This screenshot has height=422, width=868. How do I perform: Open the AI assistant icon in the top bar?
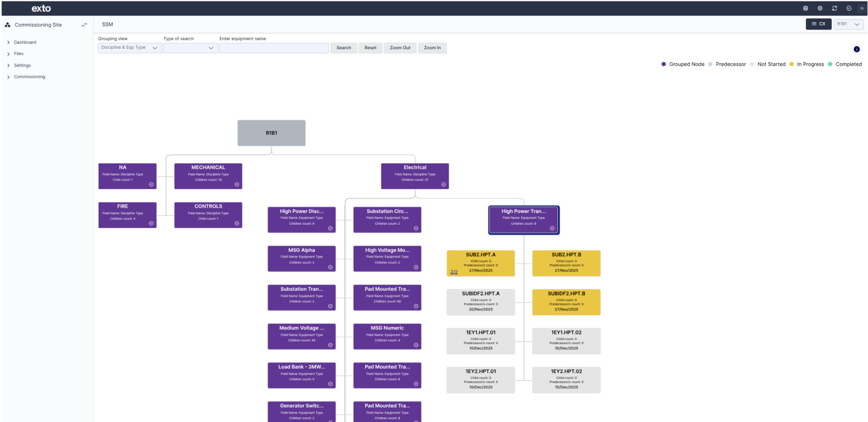tap(805, 8)
